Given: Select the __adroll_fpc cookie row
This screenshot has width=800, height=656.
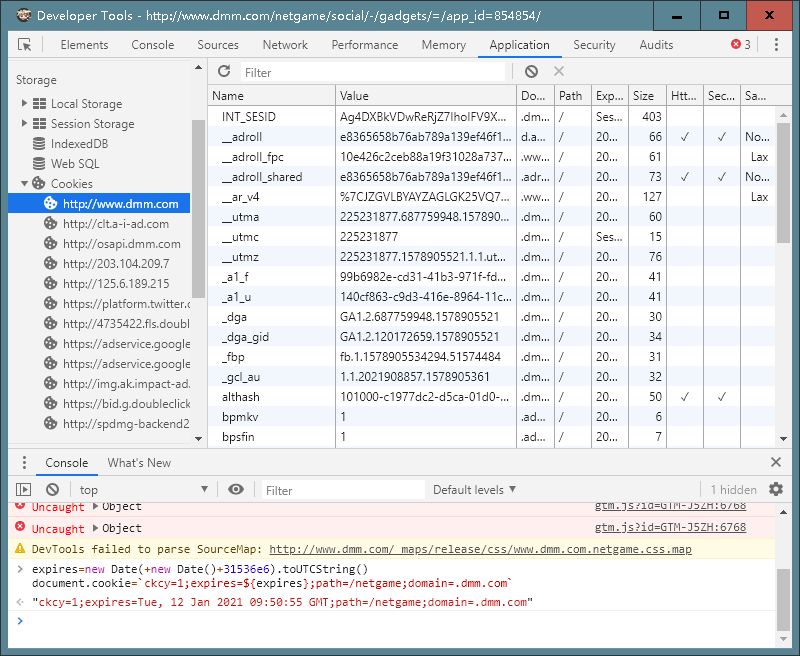Looking at the screenshot, I should 491,157.
